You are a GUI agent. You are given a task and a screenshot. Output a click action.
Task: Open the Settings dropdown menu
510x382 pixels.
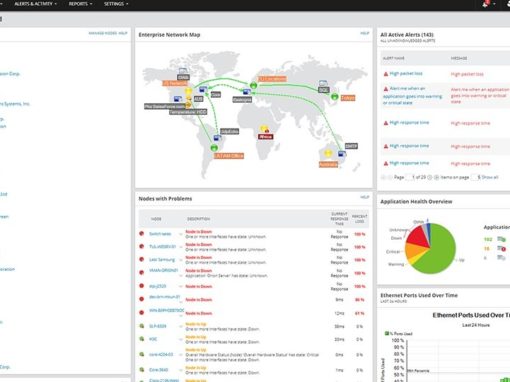116,4
